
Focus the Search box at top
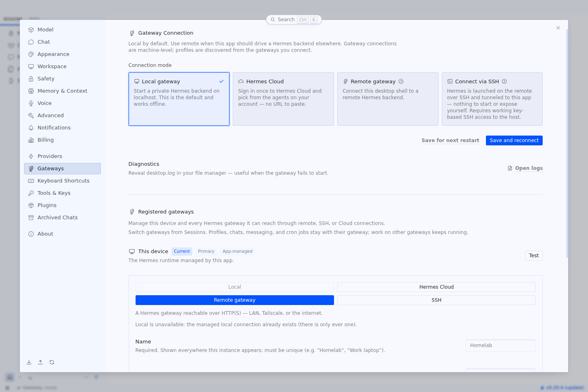294,20
